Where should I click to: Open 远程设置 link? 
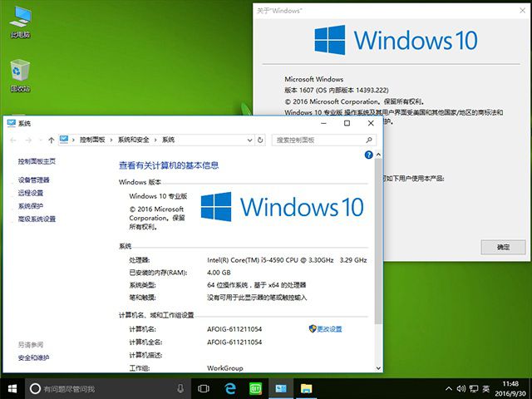pos(31,193)
